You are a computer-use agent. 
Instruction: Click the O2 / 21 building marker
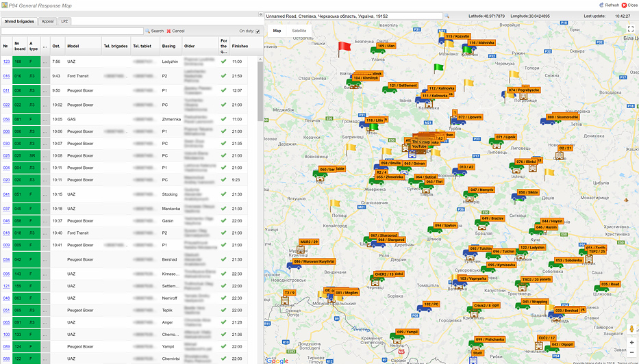tap(560, 155)
